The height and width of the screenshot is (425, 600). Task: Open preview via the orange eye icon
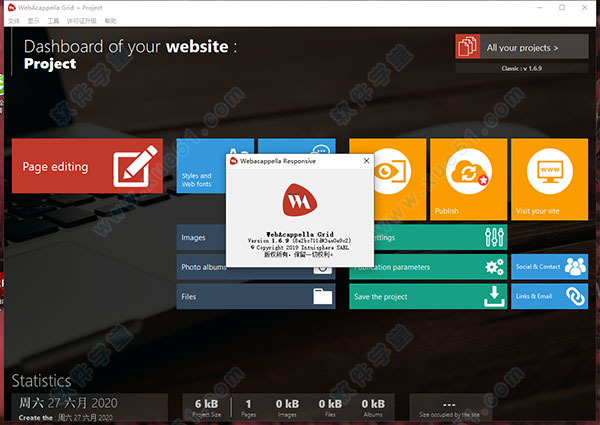[x=391, y=171]
